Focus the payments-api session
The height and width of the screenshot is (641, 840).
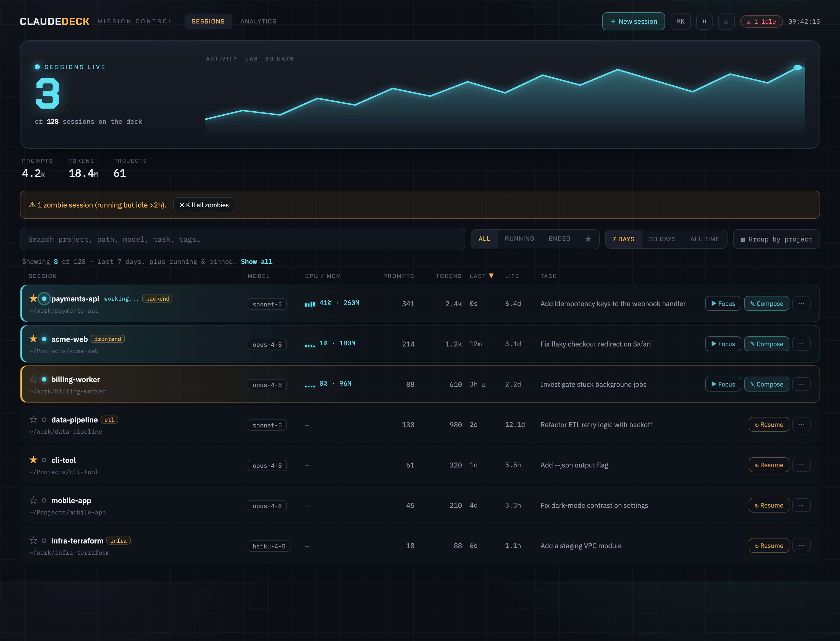[723, 303]
